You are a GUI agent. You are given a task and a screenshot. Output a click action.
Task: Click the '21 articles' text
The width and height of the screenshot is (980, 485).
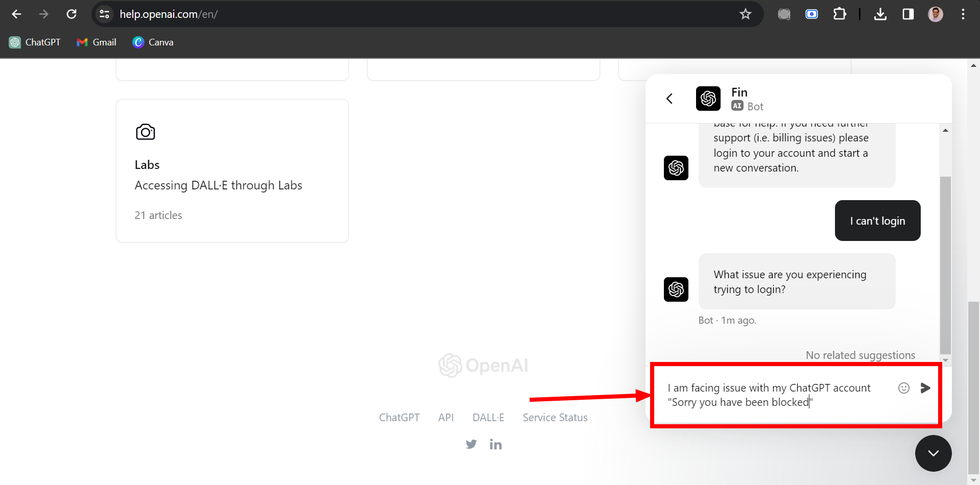pos(158,215)
